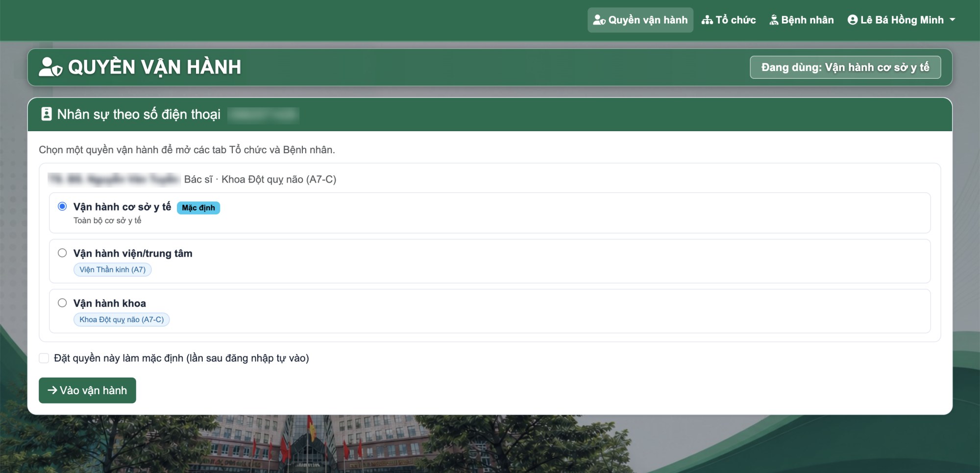Screen dimensions: 980x473
Task: Tick the Đặt quyền này làm mặc định checkbox
Action: [x=44, y=358]
